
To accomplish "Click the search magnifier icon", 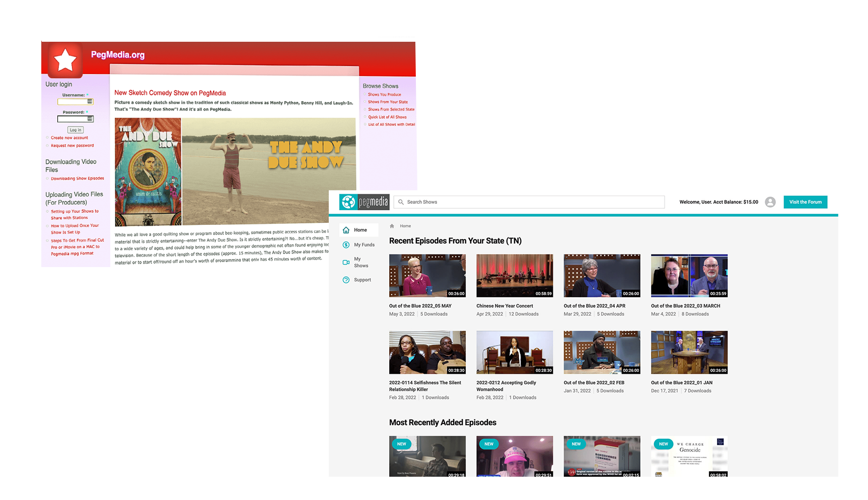I will pos(401,202).
